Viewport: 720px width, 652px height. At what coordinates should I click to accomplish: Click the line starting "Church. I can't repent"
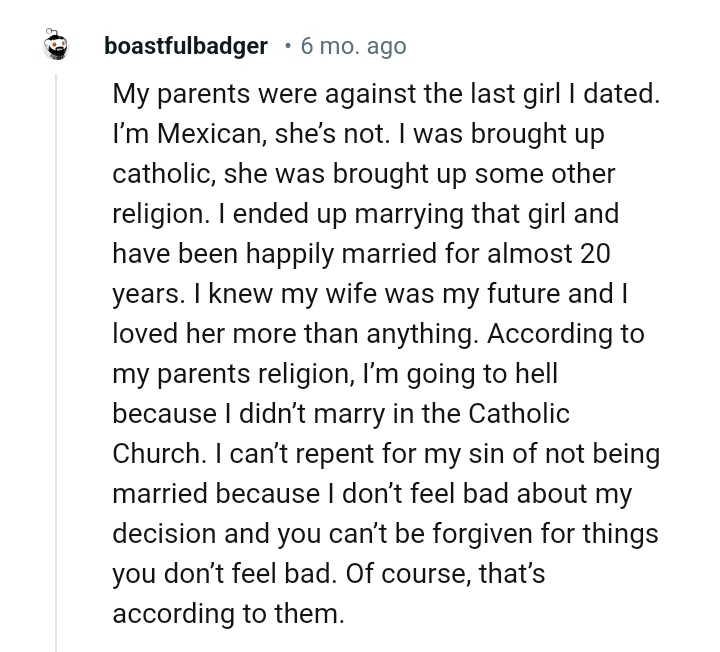(386, 453)
